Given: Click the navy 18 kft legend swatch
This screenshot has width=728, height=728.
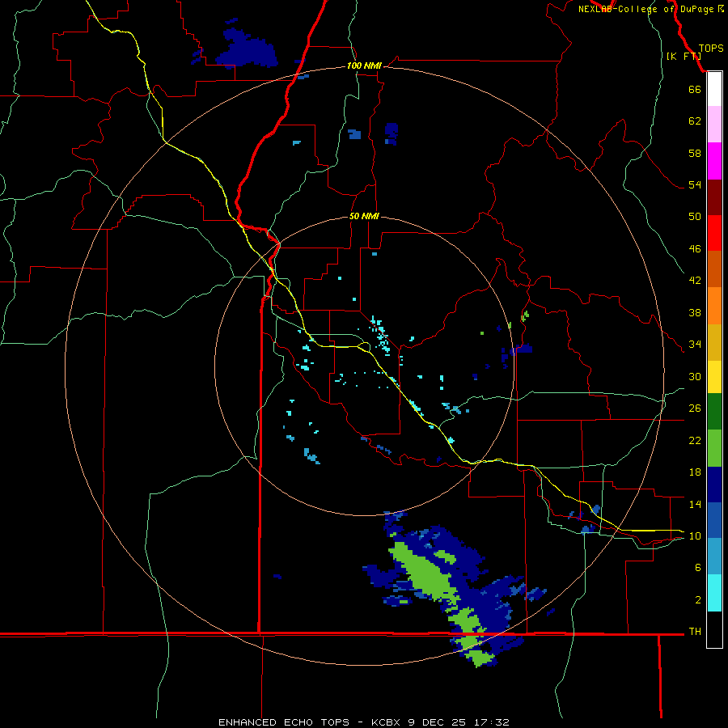Looking at the screenshot, I should pyautogui.click(x=714, y=485).
